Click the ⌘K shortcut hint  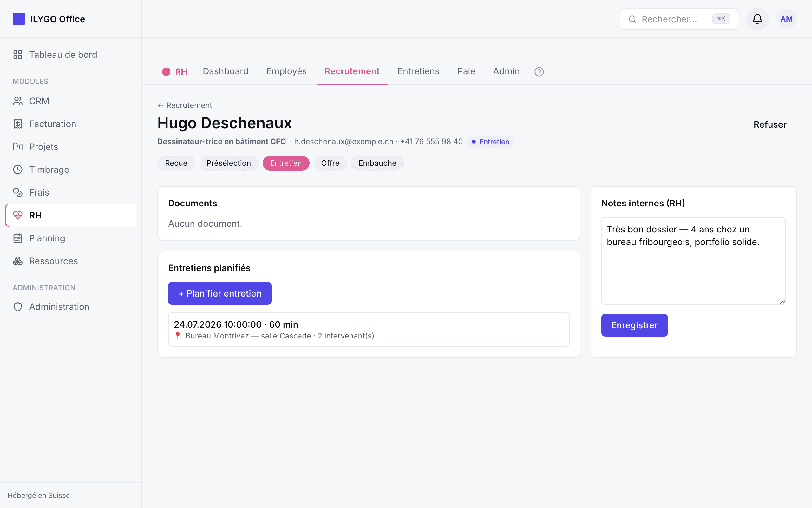coord(721,19)
